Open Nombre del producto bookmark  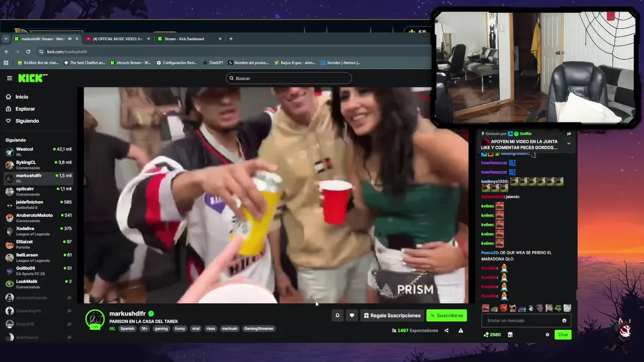click(249, 63)
